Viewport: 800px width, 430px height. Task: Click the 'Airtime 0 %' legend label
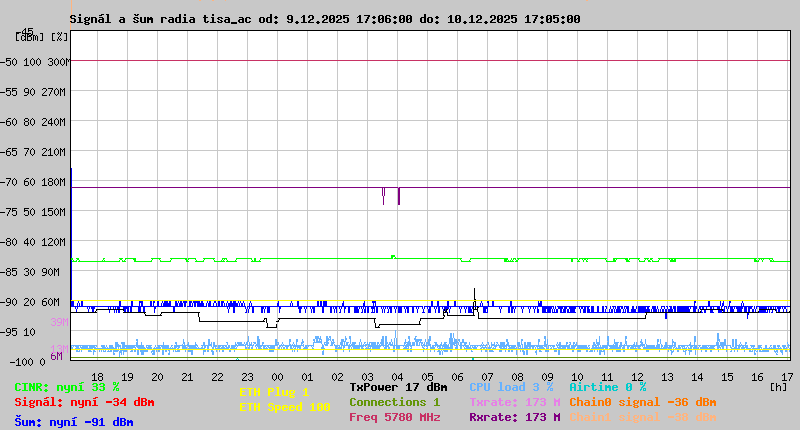point(608,387)
